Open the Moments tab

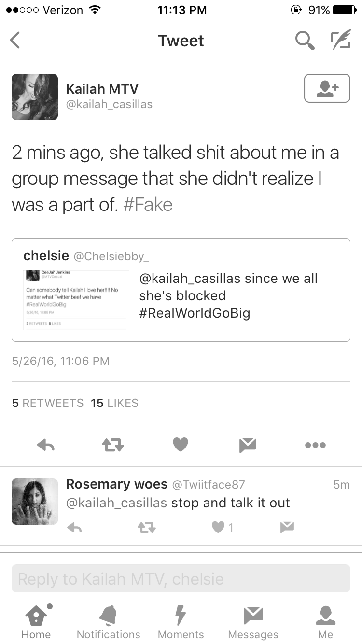[181, 622]
